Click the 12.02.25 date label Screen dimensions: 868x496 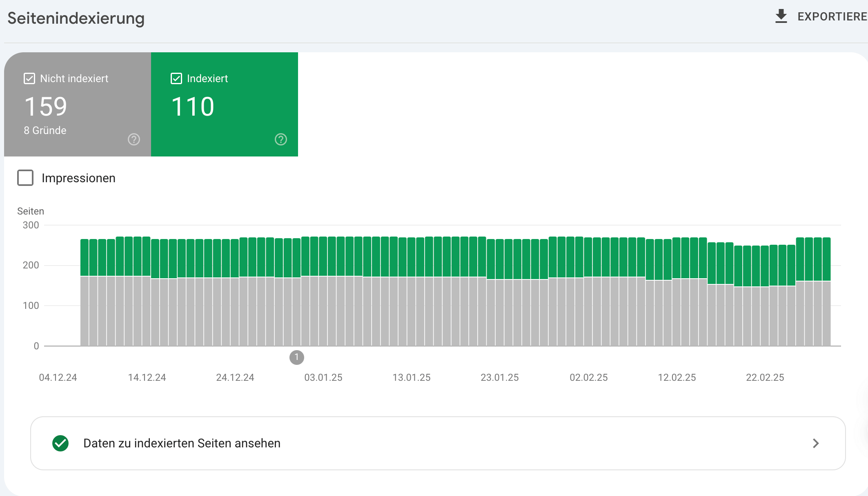tap(677, 378)
